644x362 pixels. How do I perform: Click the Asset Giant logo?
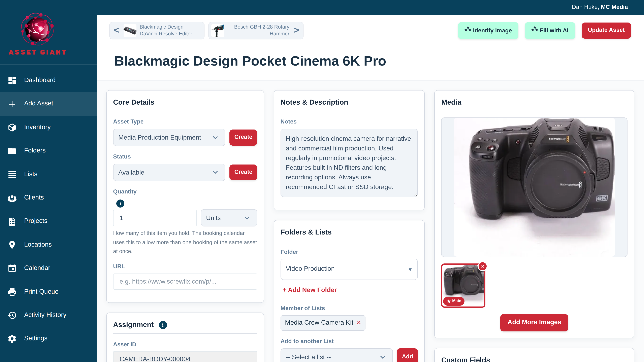(38, 34)
